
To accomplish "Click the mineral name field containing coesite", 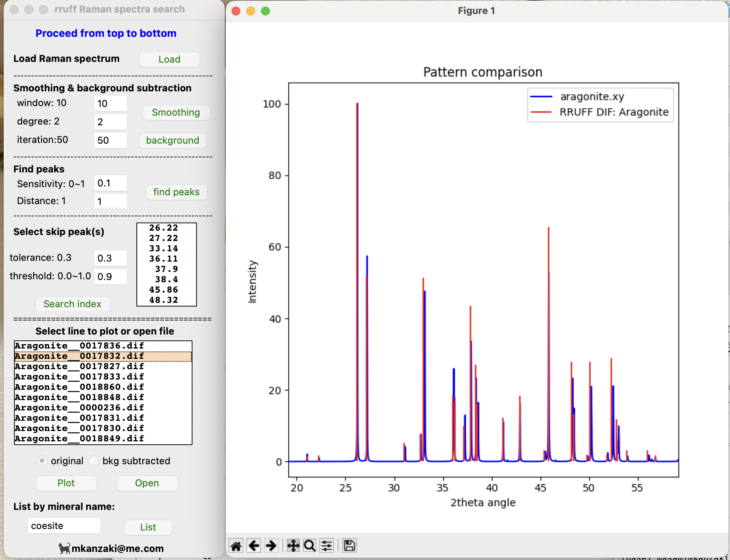I will coord(64,526).
